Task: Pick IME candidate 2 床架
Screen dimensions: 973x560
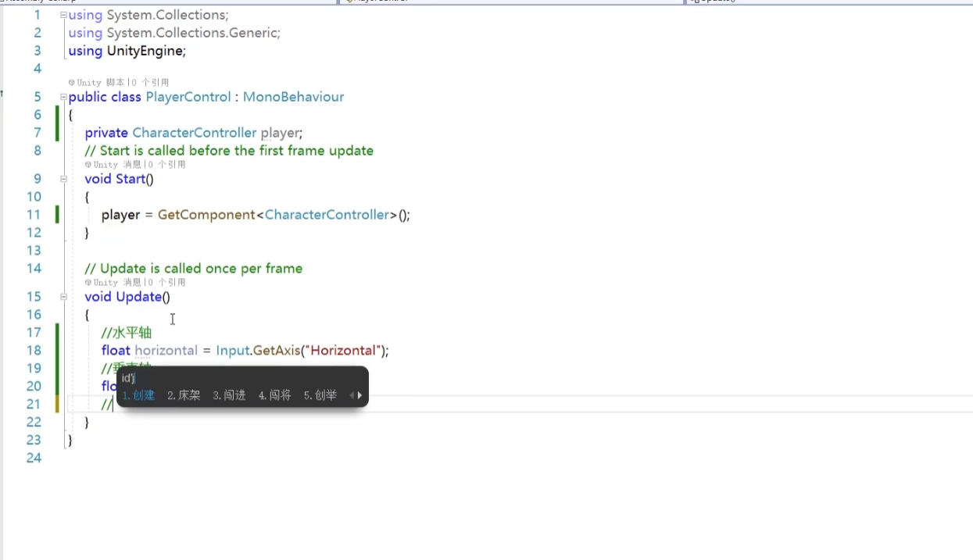Action: coord(184,395)
